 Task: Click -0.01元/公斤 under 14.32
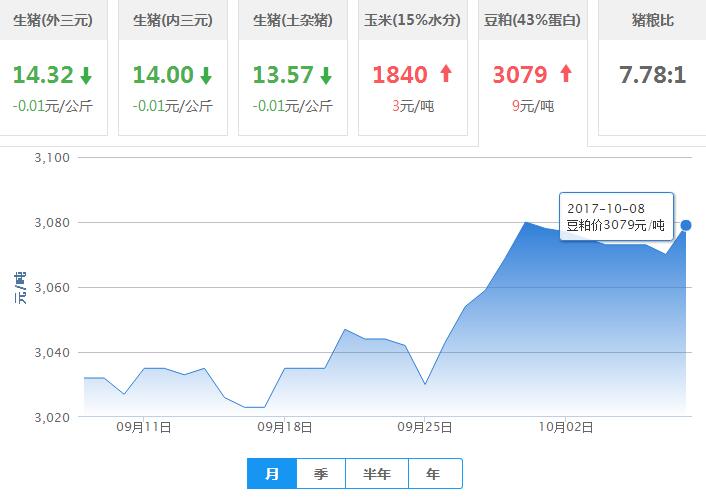point(53,106)
